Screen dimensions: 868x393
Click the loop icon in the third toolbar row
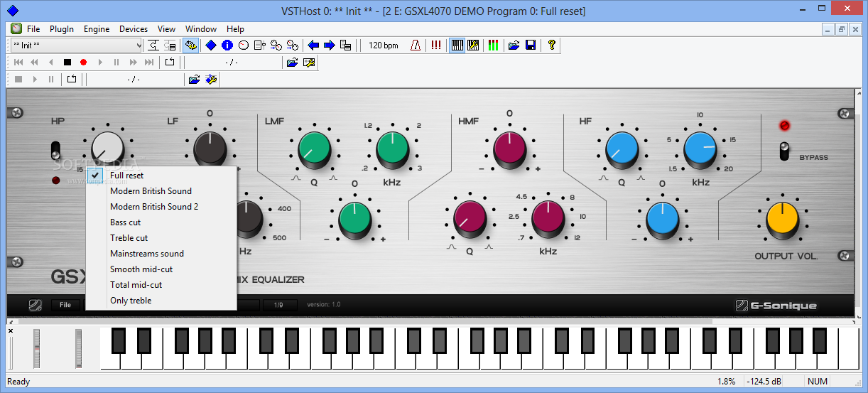click(72, 79)
